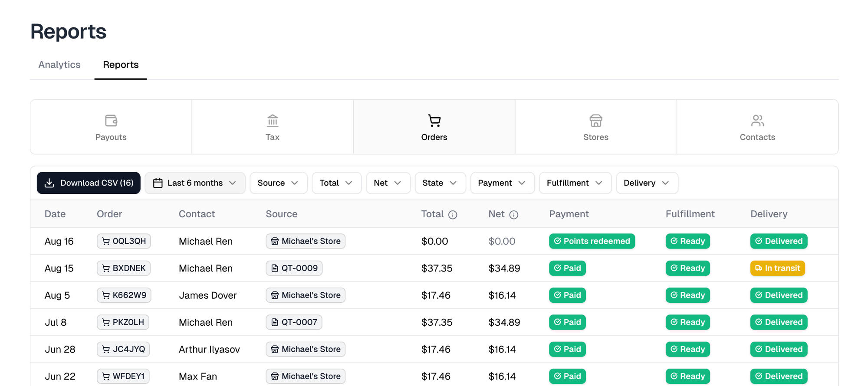Open order BXDNEK cart badge

pyautogui.click(x=124, y=268)
